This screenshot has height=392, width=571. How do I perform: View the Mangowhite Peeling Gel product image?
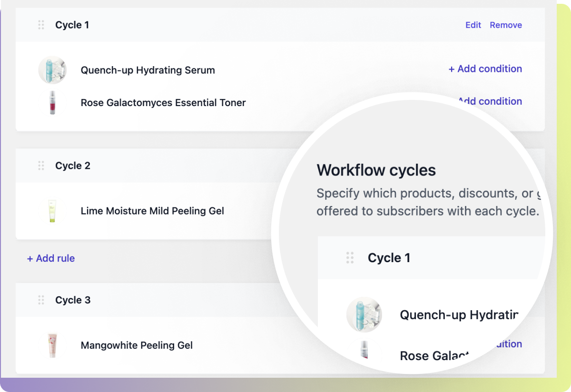coord(52,345)
